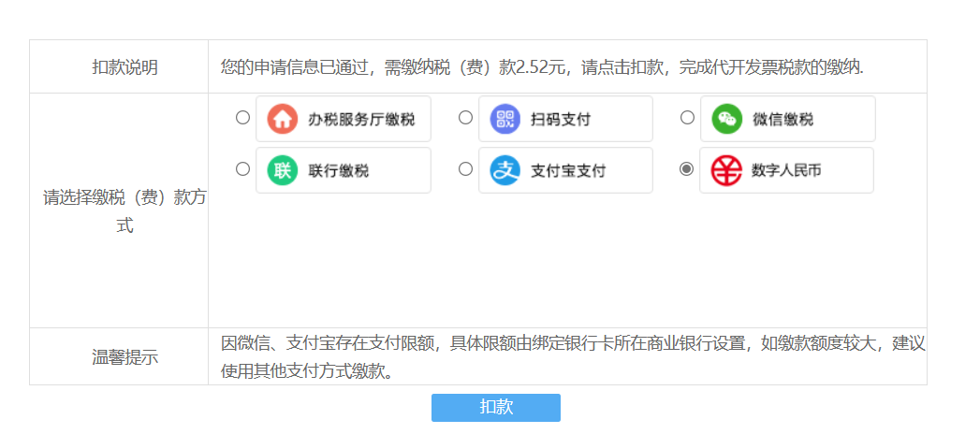Screen dimensions: 980x434
Task: Select the 数字人民币 radio button
Action: tap(687, 168)
